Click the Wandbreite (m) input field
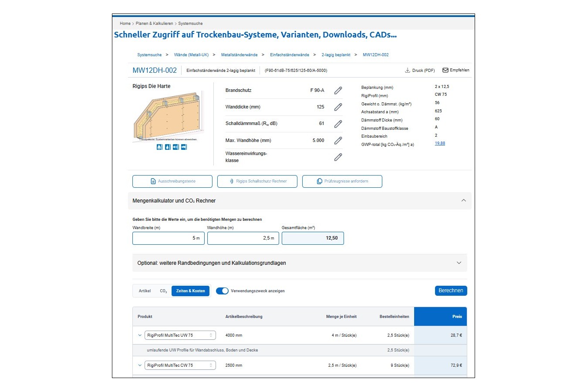The image size is (587, 392). (169, 238)
